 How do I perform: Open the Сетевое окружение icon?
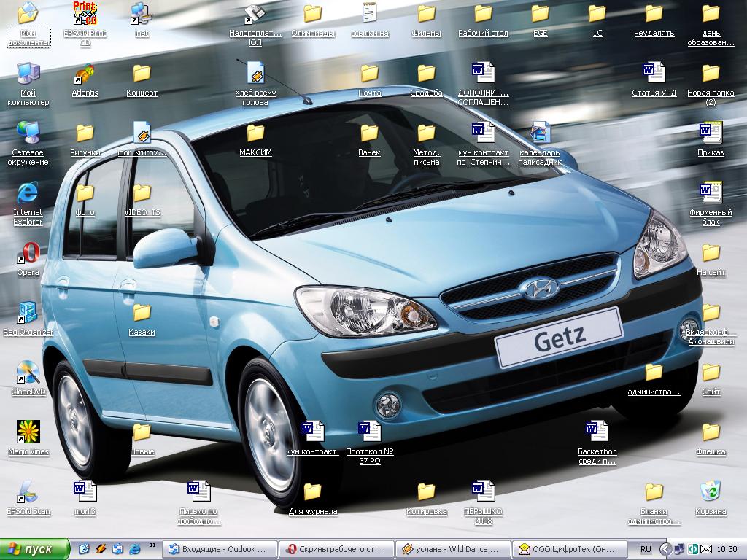(28, 144)
